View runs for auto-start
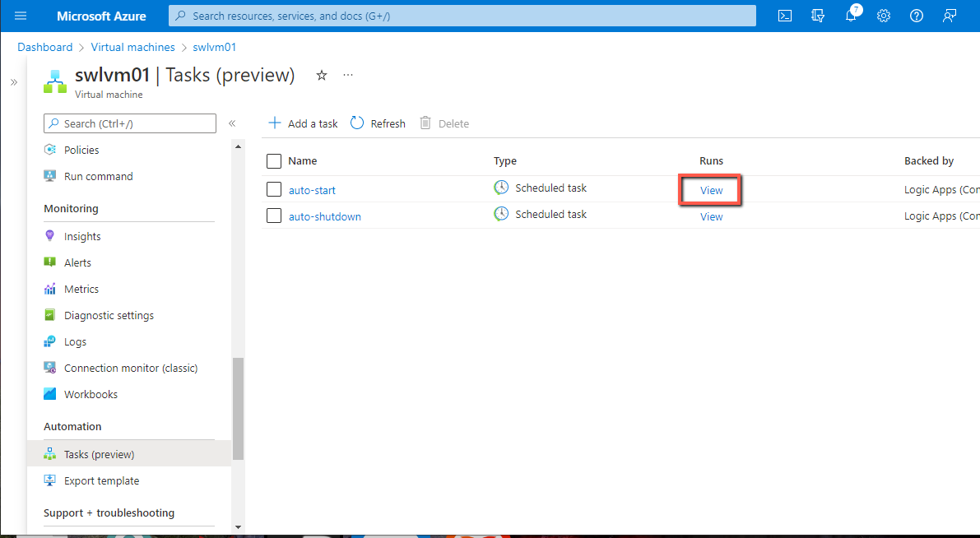Viewport: 980px width, 538px height. click(711, 190)
